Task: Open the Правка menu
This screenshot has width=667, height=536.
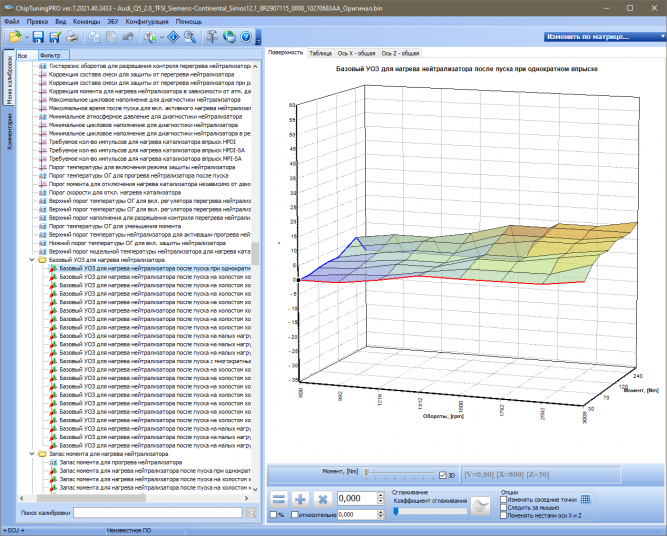Action: (37, 21)
